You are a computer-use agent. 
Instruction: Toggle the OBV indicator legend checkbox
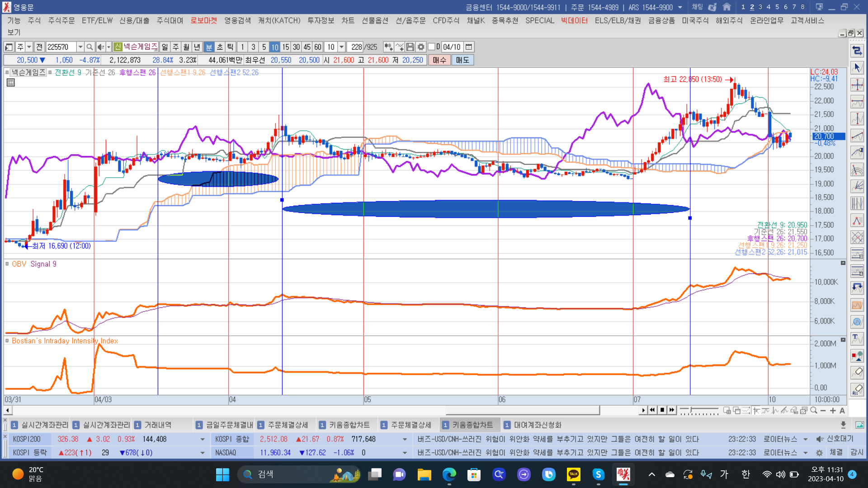(x=7, y=264)
